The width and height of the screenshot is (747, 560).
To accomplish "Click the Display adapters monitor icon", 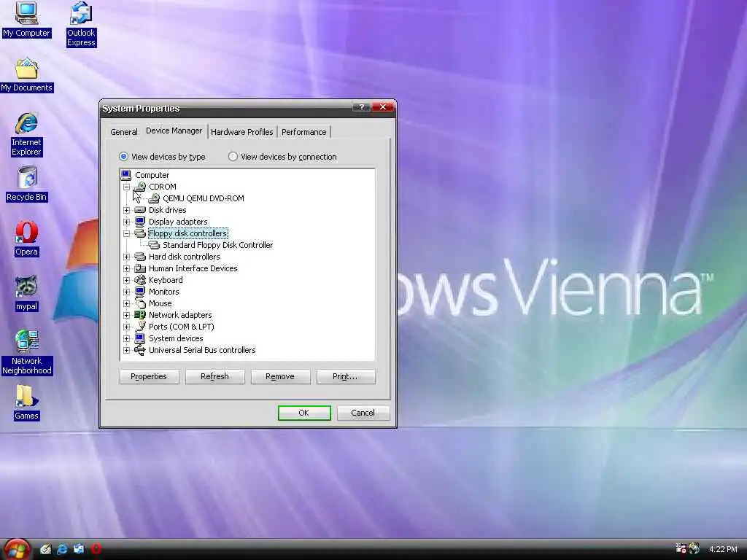I will click(139, 222).
